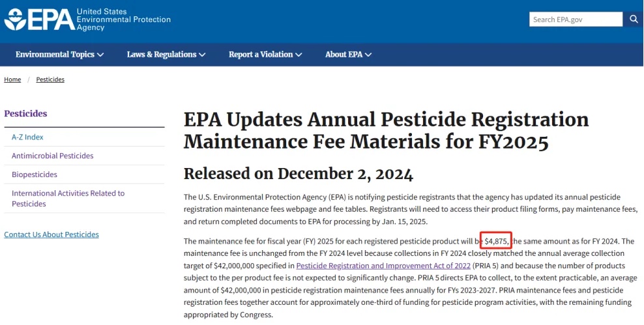Open the About EPA menu chevron
Screen dimensions: 644x325
point(368,55)
